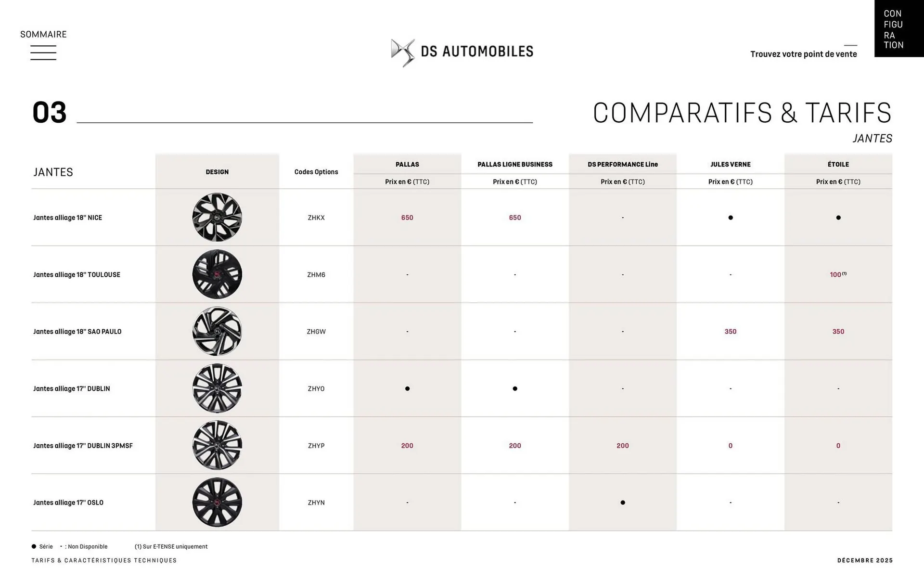Click the 18" TOULOUSE wheel image
The image size is (924, 580).
pos(217,274)
